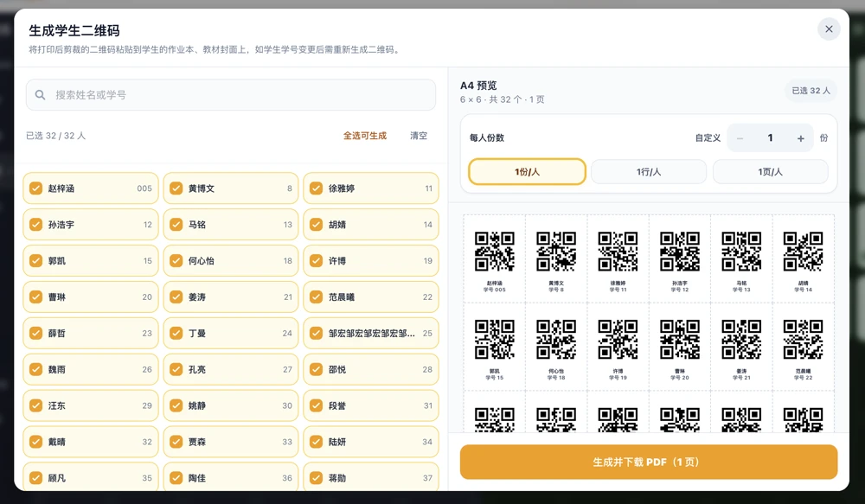Viewport: 865px width, 504px height.
Task: Click the 6 × 6 · 共 32 个 · 1 页 summary
Action: pos(502,99)
